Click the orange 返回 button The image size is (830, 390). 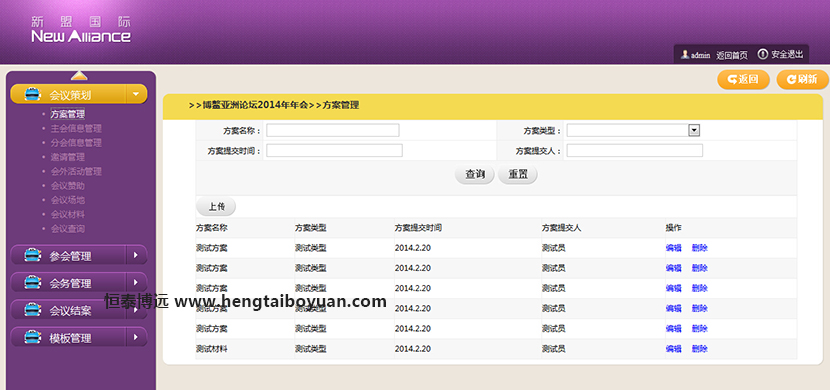(x=743, y=79)
